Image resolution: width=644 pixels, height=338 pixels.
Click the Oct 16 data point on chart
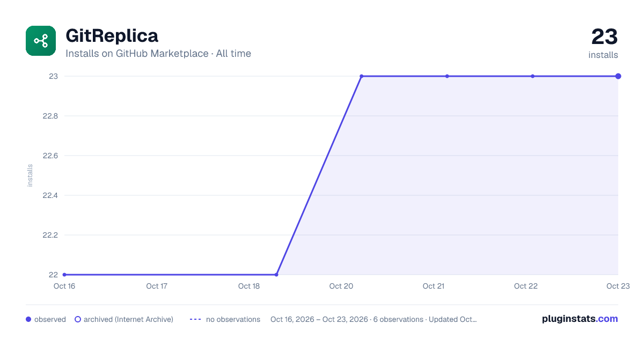click(x=64, y=275)
